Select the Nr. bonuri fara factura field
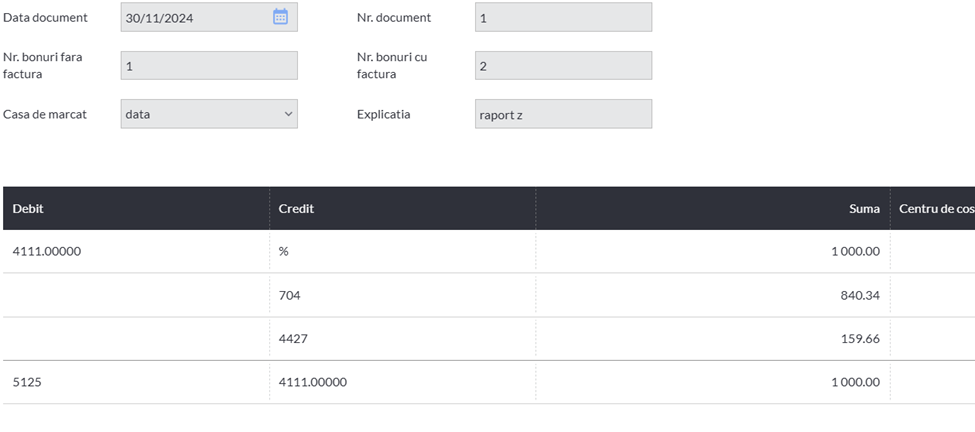Image resolution: width=975 pixels, height=432 pixels. 209,65
